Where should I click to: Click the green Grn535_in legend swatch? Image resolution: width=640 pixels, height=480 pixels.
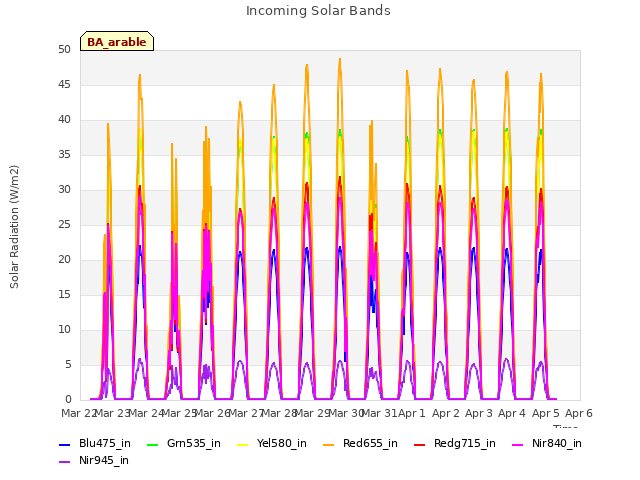click(153, 444)
